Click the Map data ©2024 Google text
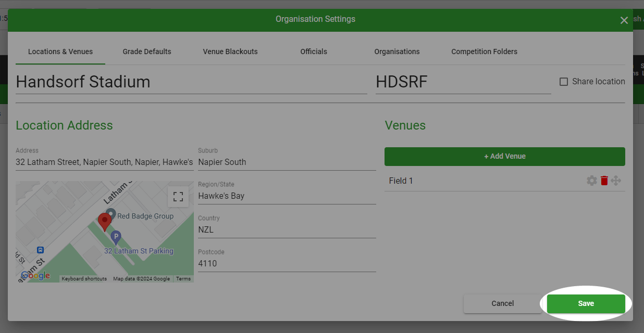 (x=142, y=279)
